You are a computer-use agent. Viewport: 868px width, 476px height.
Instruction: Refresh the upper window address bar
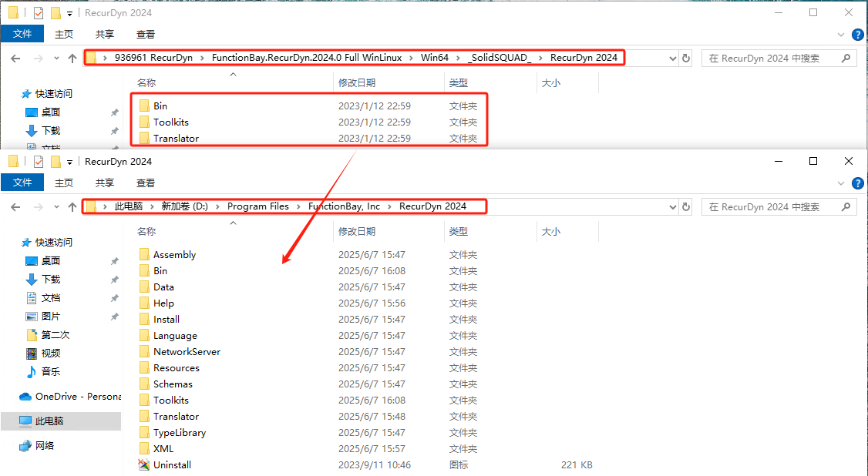(686, 58)
